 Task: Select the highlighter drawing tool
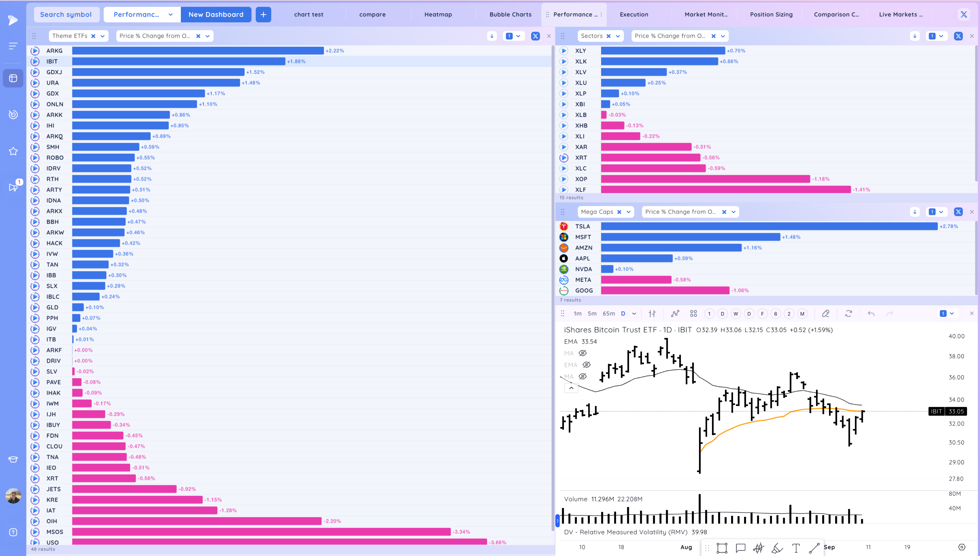(x=777, y=548)
